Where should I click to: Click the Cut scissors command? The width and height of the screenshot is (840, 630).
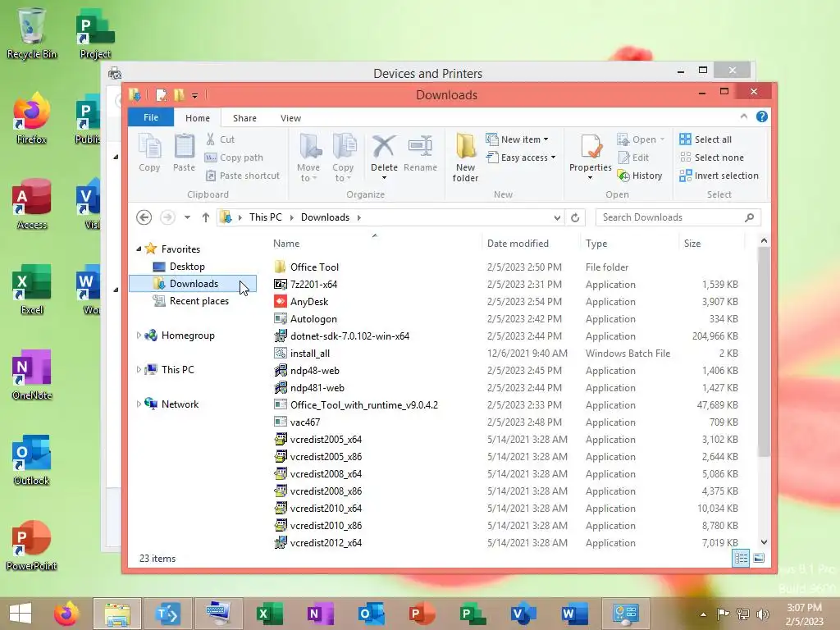[x=220, y=139]
